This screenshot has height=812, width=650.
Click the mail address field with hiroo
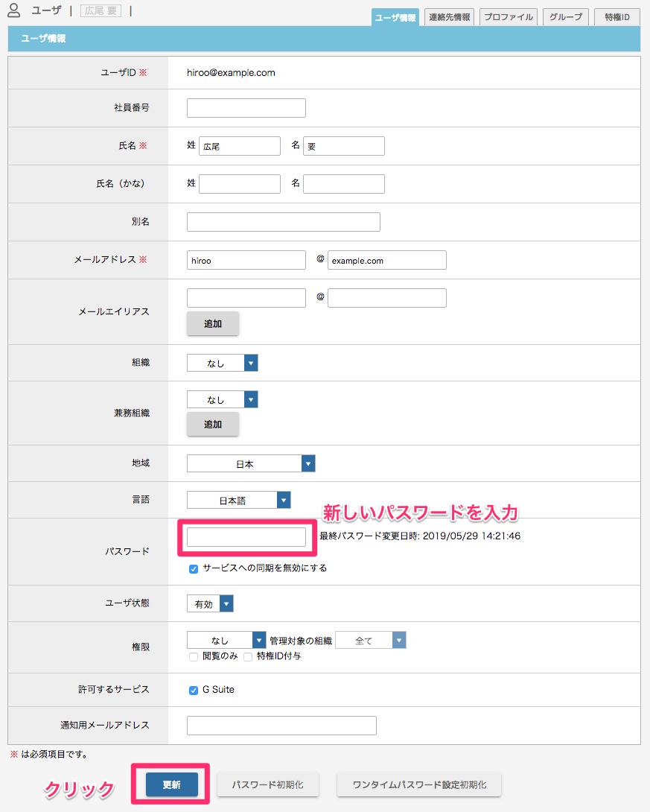(246, 260)
